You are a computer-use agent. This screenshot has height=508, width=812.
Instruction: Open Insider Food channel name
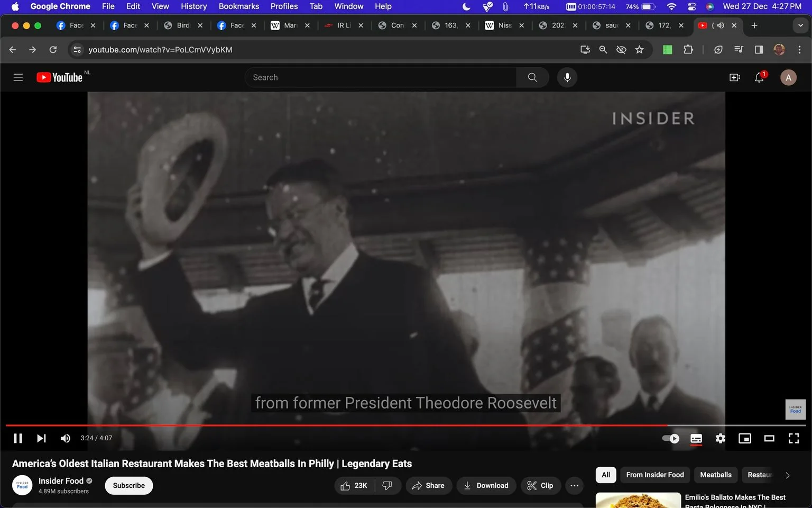[61, 480]
